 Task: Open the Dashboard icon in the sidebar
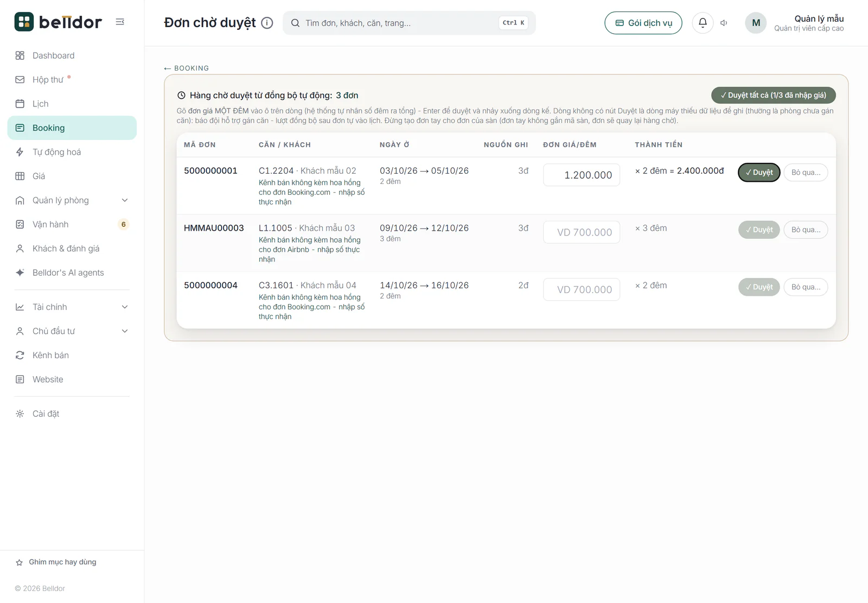point(20,55)
